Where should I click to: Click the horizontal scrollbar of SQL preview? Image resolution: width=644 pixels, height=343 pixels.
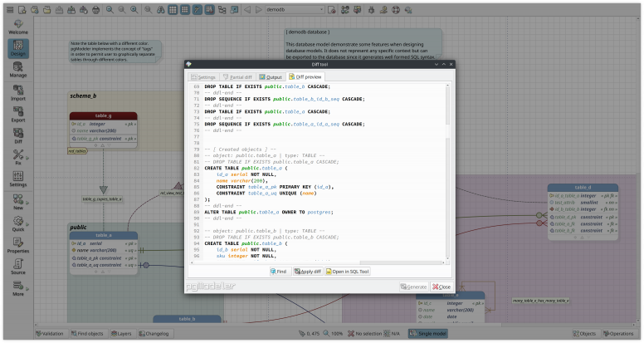[318, 262]
